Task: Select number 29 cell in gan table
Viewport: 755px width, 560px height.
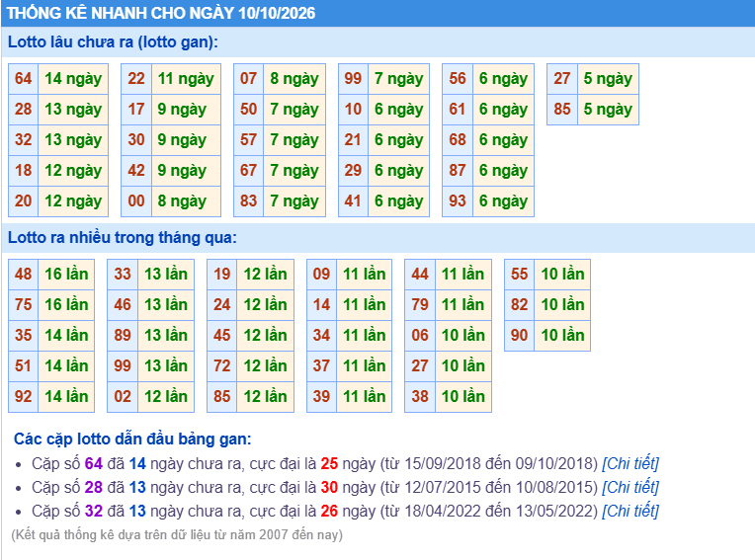Action: (353, 170)
